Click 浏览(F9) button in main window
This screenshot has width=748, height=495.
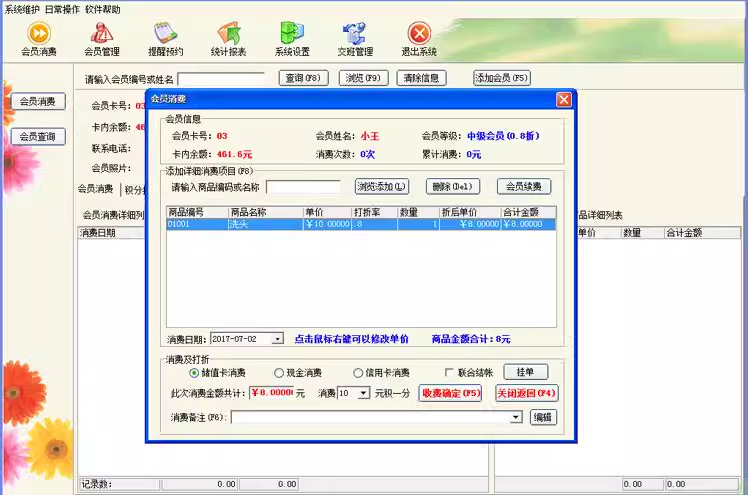point(364,78)
